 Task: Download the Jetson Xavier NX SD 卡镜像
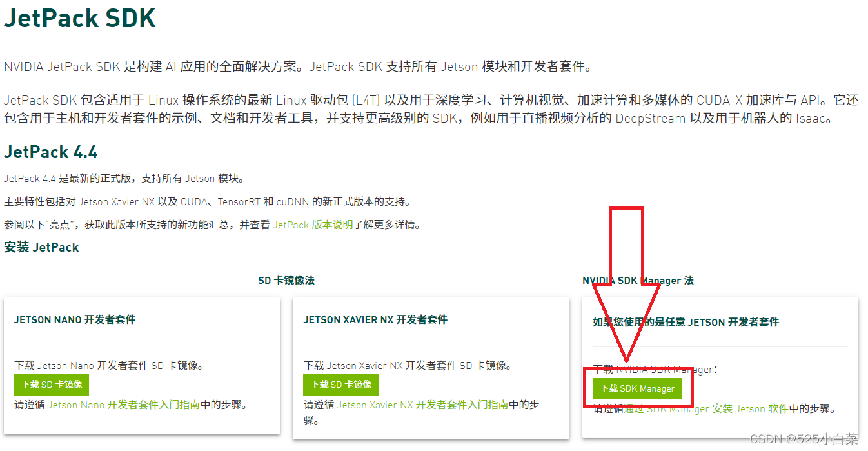point(340,385)
